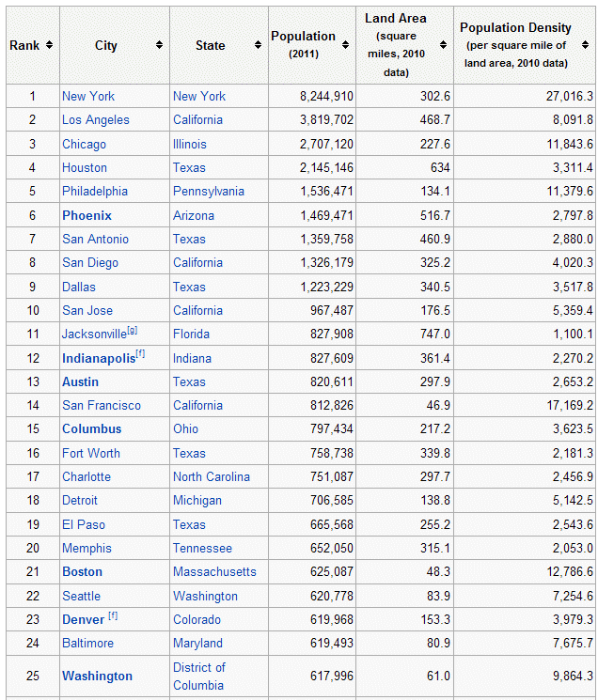Open the Los Angeles city link
The image size is (598, 700).
(96, 120)
